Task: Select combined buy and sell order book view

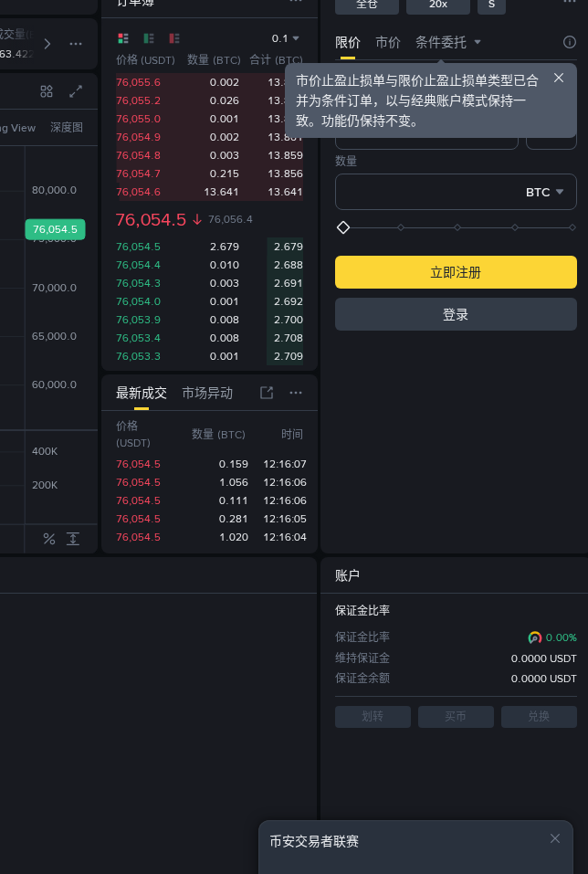Action: pos(123,38)
